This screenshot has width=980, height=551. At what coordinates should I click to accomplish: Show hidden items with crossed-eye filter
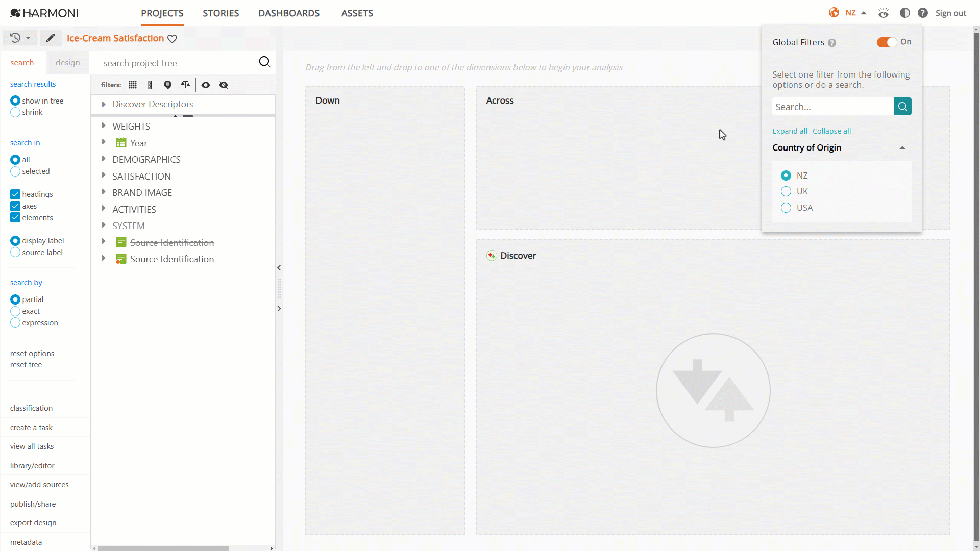click(x=224, y=85)
